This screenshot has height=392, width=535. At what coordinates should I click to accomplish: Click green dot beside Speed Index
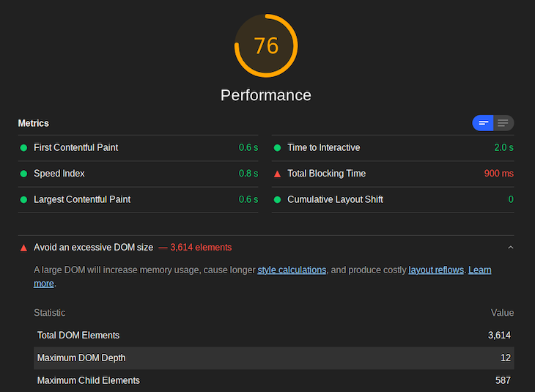pyautogui.click(x=23, y=174)
